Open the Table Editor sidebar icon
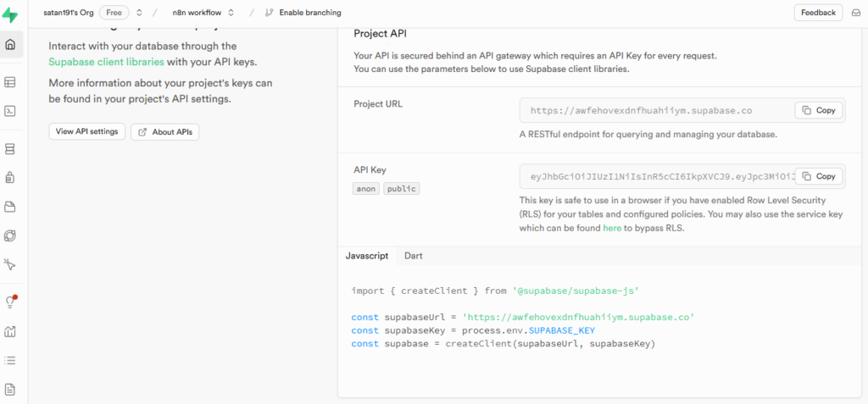Screen dimensions: 868x404 click(11, 83)
